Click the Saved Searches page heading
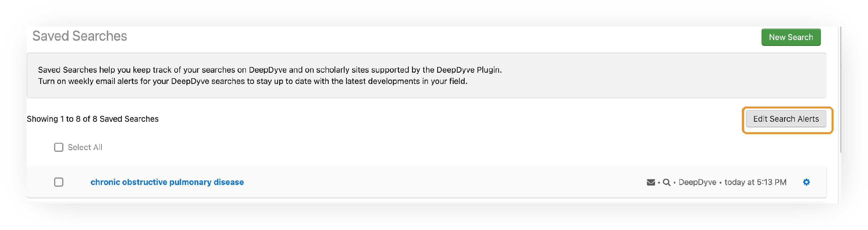 tap(80, 36)
